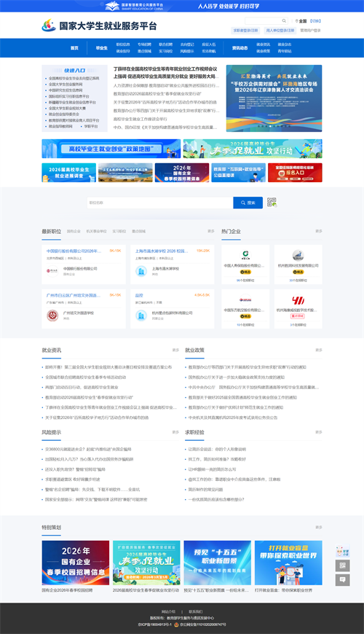
Task: Click 更多 in the 就业政策 section
Action: click(x=319, y=350)
